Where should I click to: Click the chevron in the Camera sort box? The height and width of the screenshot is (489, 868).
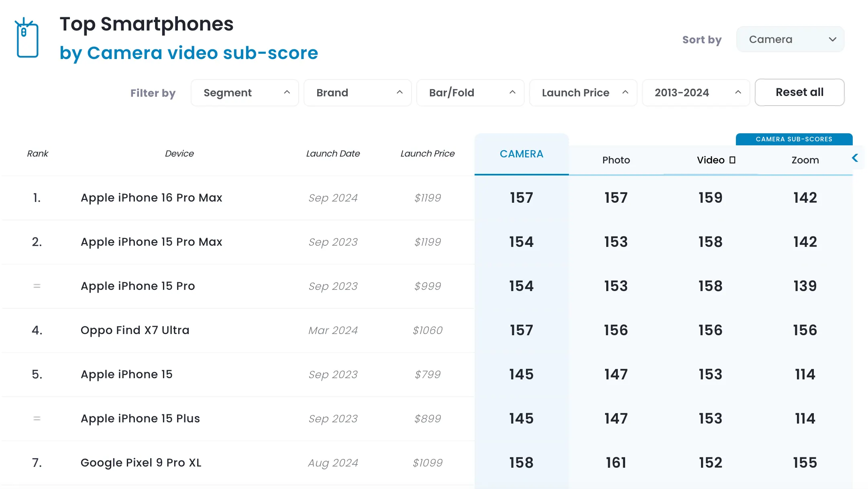[832, 39]
